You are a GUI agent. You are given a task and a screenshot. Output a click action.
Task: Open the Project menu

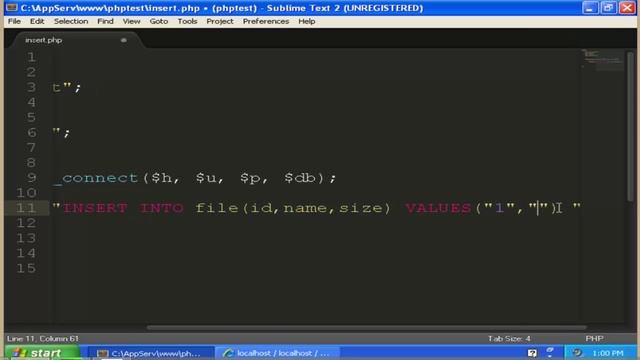220,21
